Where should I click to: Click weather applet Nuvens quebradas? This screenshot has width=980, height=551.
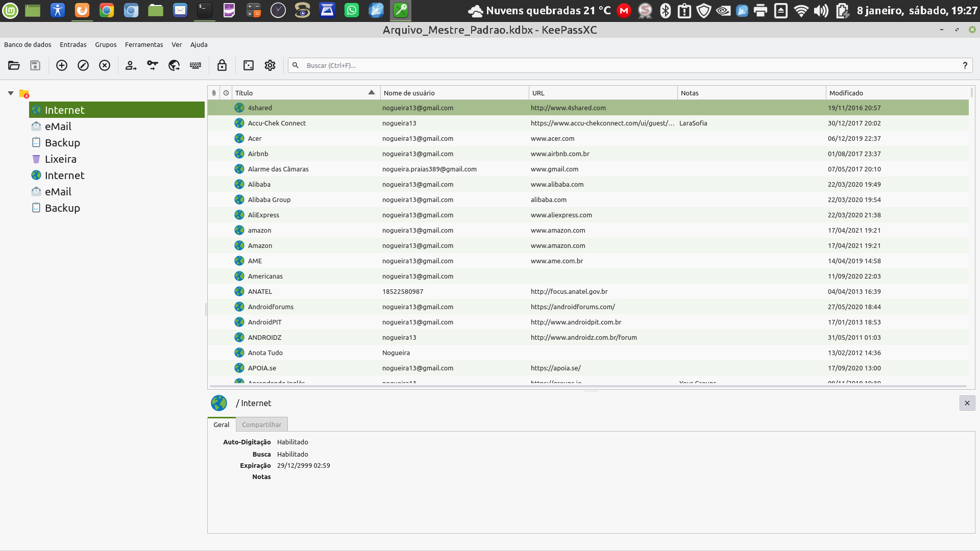540,10
